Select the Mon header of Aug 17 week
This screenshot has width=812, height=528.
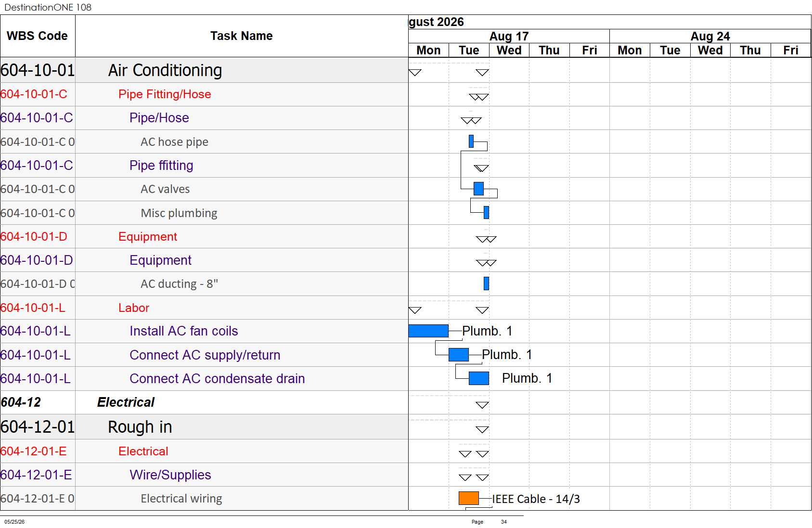coord(428,51)
